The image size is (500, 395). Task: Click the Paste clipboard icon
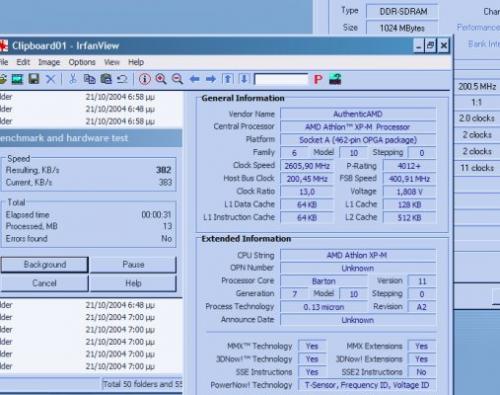(106, 79)
